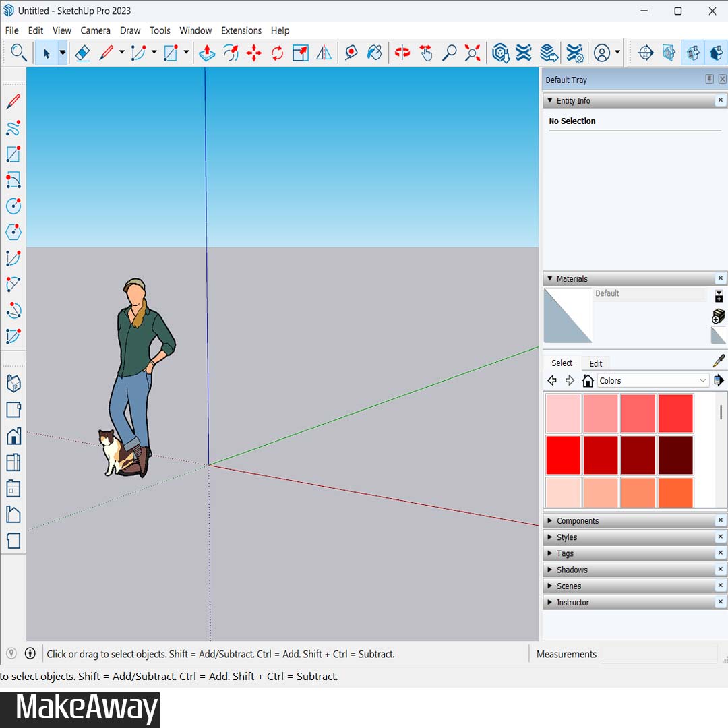Select the Polygon tool in left toolbar

tap(13, 233)
